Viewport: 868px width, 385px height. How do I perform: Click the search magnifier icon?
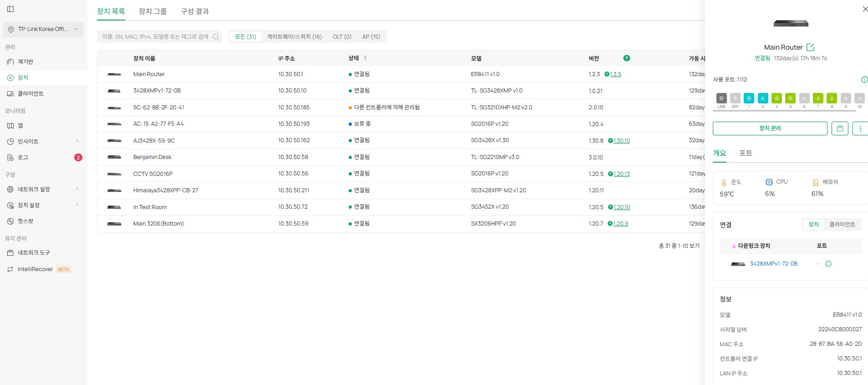tap(216, 37)
